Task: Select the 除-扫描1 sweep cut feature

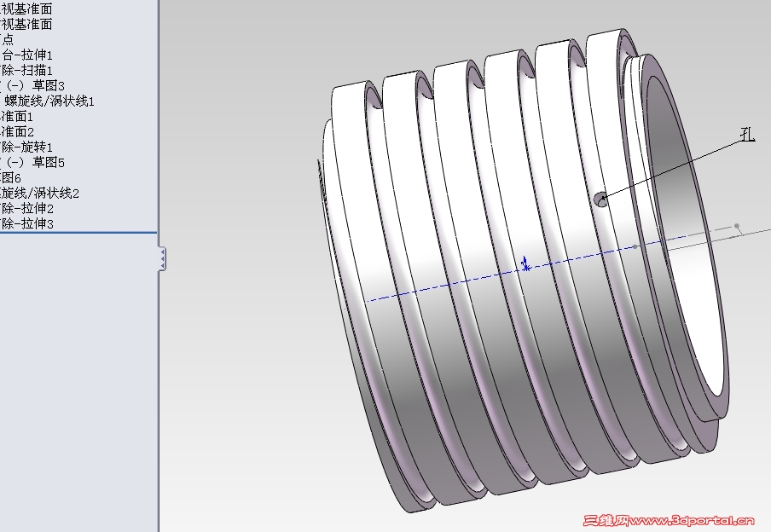Action: (26, 70)
